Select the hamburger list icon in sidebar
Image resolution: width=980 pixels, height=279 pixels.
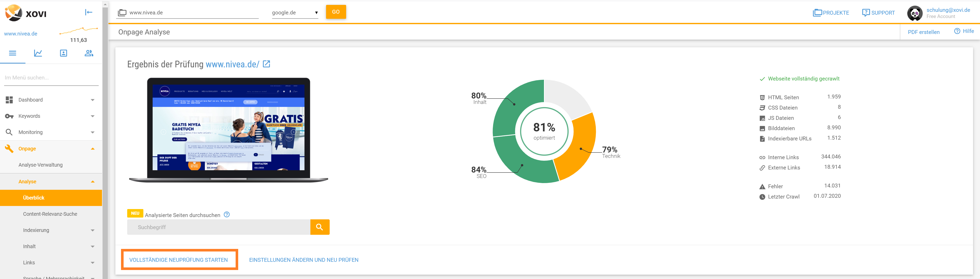coord(13,53)
